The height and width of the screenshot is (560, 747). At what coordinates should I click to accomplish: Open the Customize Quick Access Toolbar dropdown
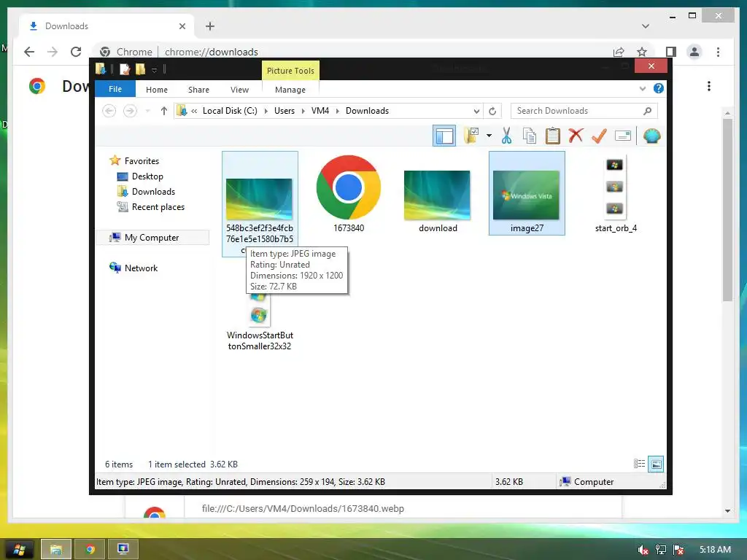tap(154, 70)
